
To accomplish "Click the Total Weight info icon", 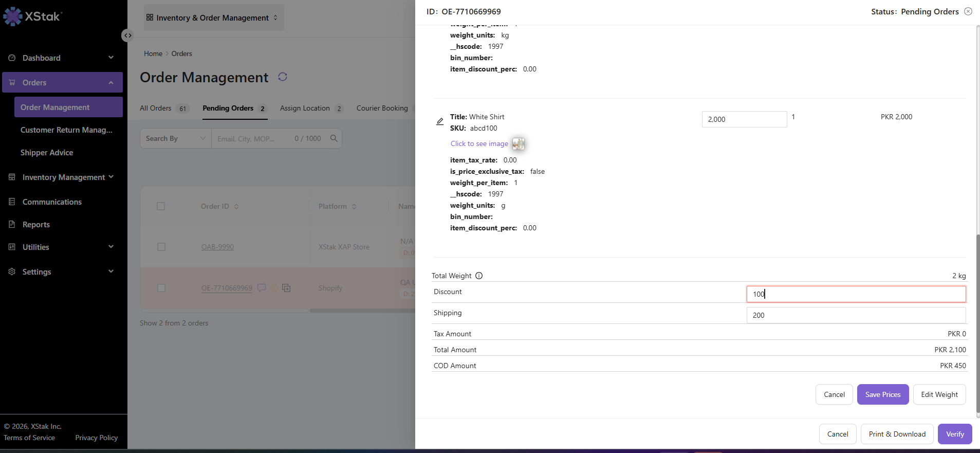I will point(479,276).
